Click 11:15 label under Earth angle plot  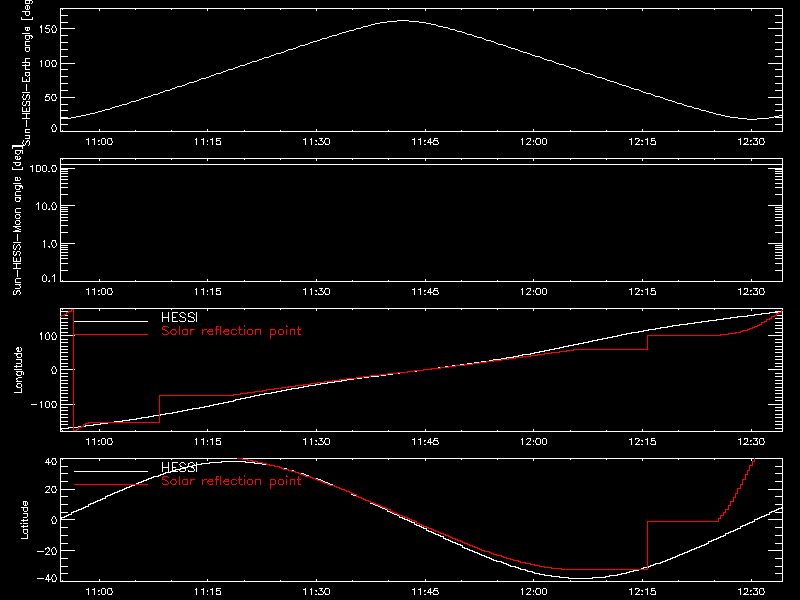208,142
